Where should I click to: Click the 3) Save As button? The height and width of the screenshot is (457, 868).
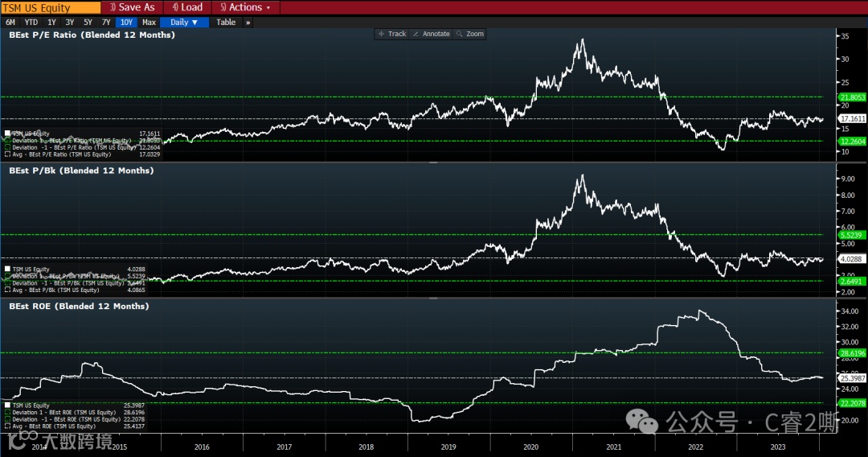tap(132, 7)
